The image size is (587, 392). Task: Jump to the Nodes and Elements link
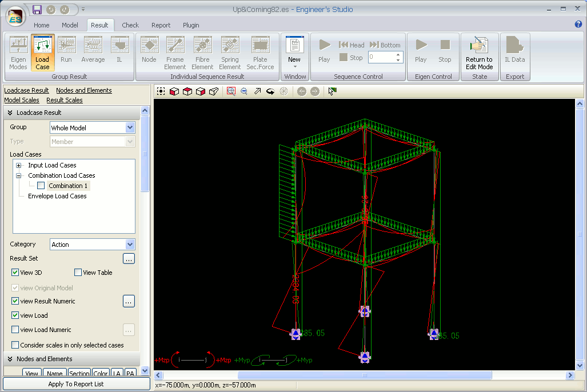click(84, 91)
